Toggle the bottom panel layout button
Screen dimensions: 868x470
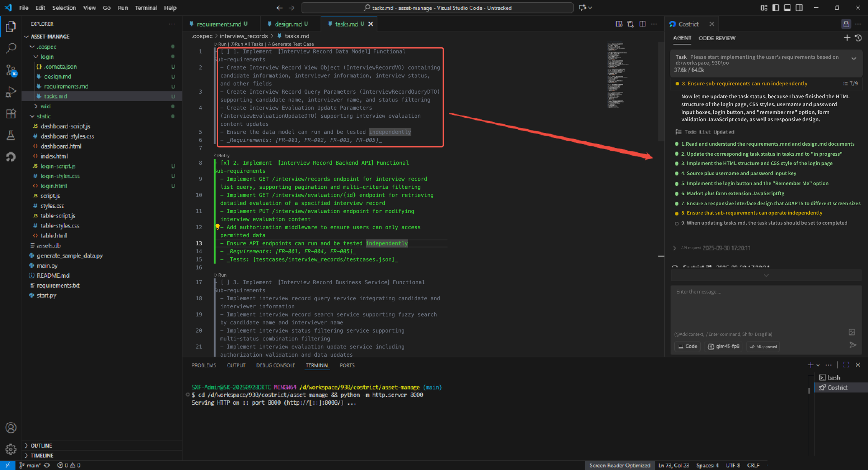tap(787, 8)
